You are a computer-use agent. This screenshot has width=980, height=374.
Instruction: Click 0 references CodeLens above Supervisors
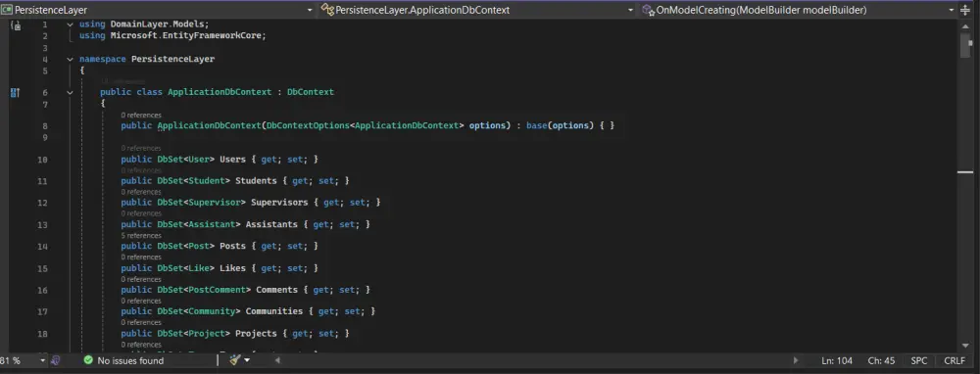(x=141, y=192)
